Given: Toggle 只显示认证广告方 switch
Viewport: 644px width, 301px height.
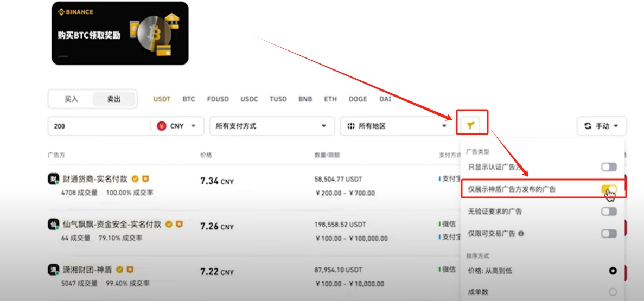Looking at the screenshot, I should coord(609,167).
